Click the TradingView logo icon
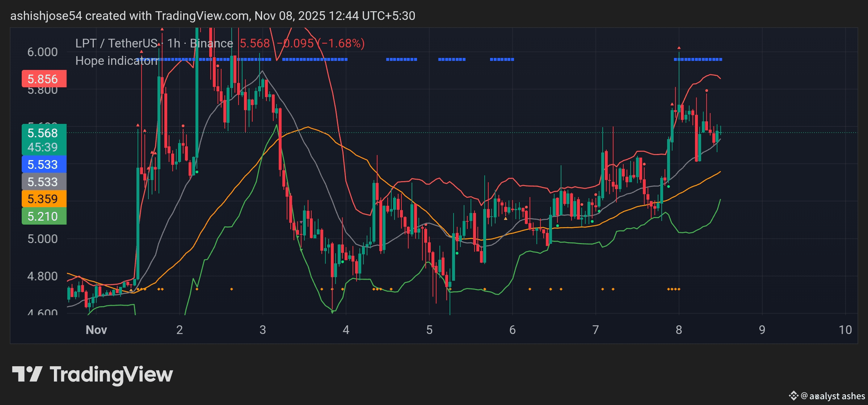 tap(27, 374)
